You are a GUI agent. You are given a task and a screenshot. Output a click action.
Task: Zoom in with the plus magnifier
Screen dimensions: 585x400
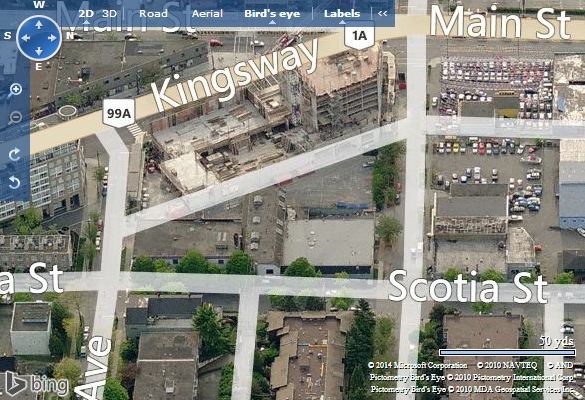click(15, 90)
